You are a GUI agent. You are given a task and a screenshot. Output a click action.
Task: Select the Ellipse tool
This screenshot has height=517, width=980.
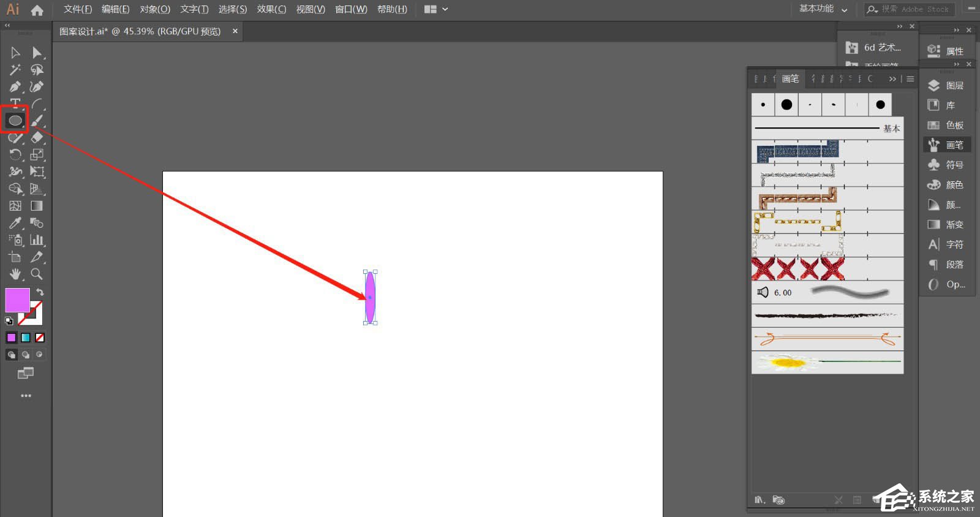click(15, 121)
